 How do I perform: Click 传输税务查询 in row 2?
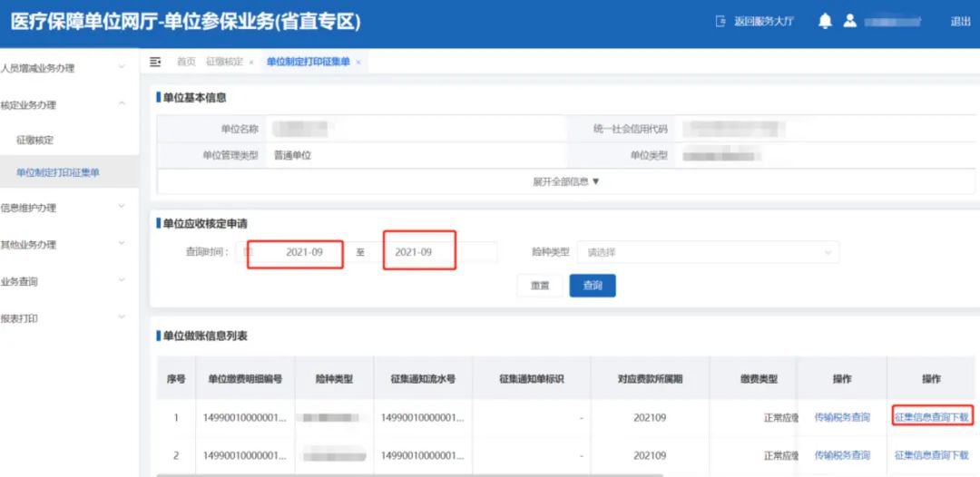(x=841, y=455)
